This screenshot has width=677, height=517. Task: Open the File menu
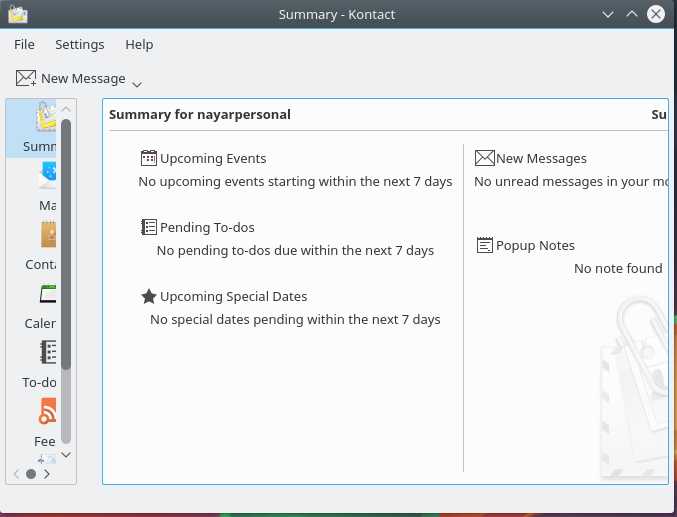(24, 44)
